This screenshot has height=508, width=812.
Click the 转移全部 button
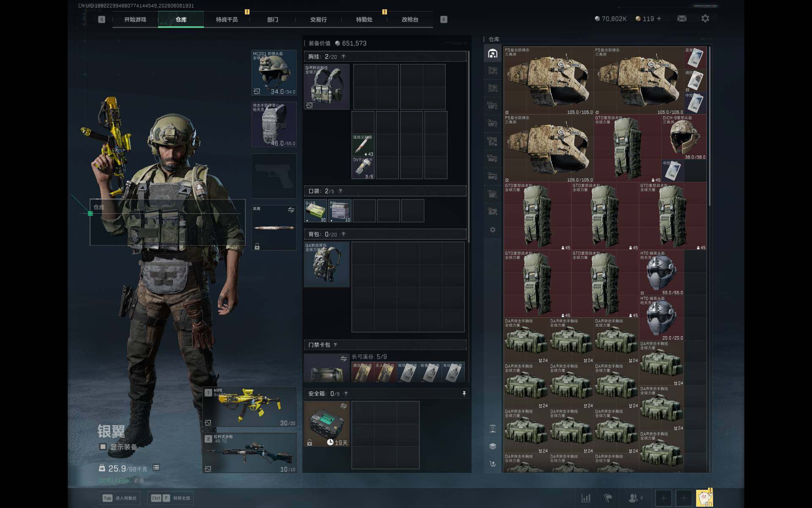[x=170, y=498]
